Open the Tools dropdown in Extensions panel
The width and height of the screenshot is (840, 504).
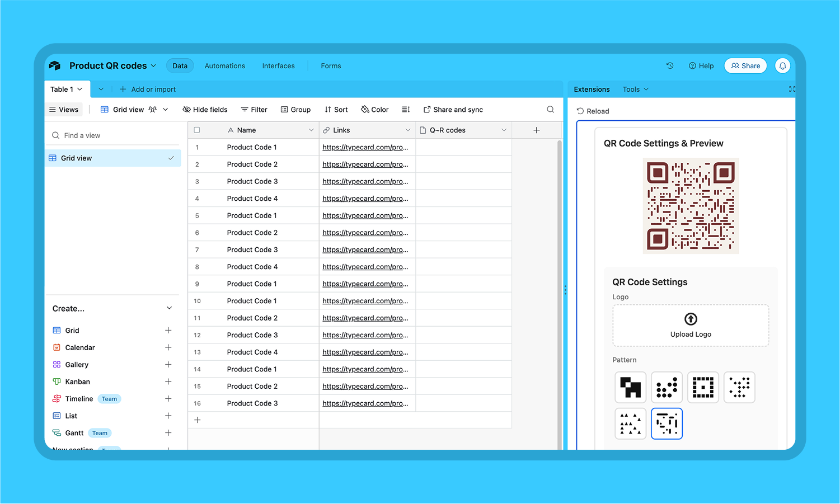tap(634, 89)
